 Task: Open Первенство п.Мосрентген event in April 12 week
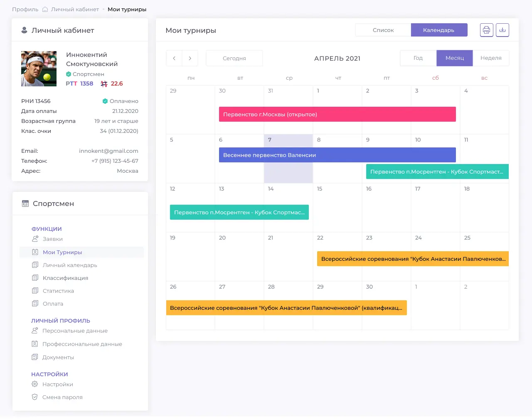coord(239,212)
